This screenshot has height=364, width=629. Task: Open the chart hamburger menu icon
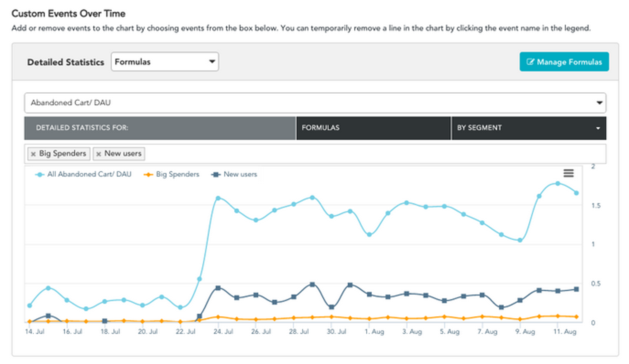click(568, 173)
